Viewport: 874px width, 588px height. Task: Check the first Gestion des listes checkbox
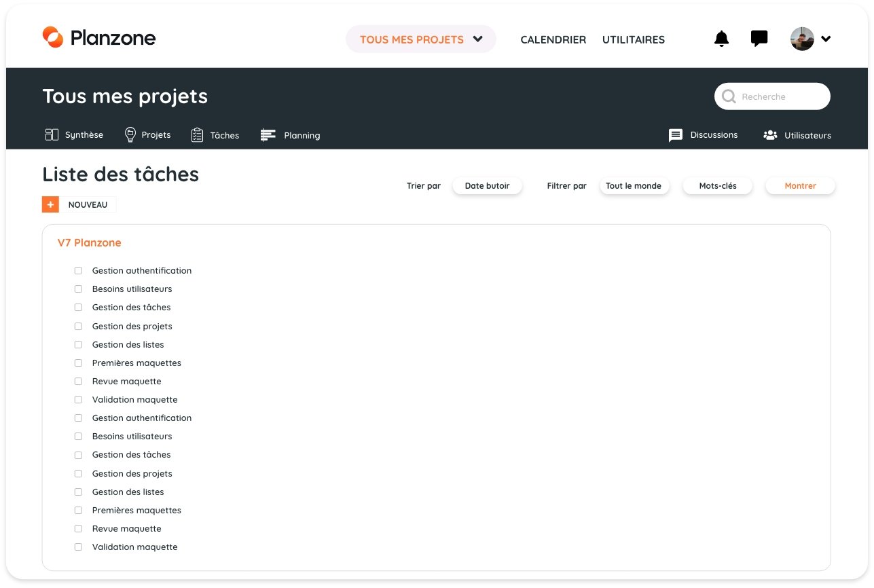[x=78, y=344]
